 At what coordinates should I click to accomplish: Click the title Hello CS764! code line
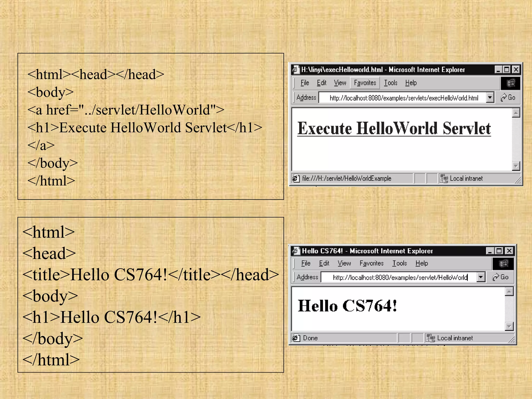tap(151, 275)
